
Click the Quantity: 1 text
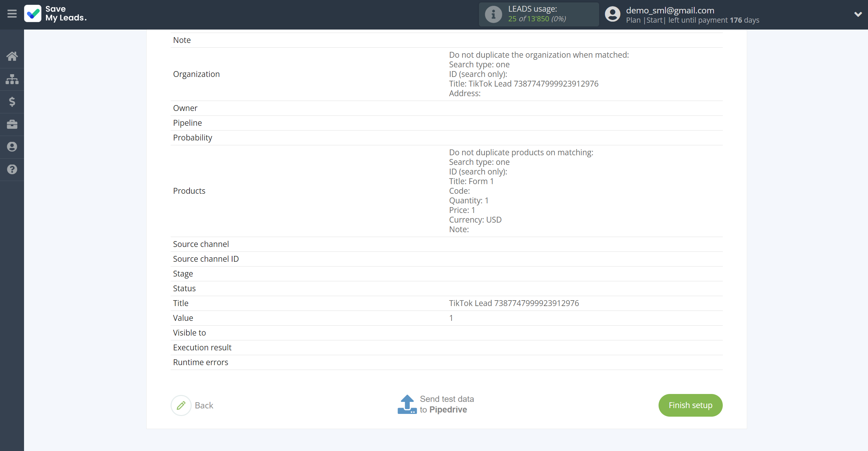coord(469,201)
